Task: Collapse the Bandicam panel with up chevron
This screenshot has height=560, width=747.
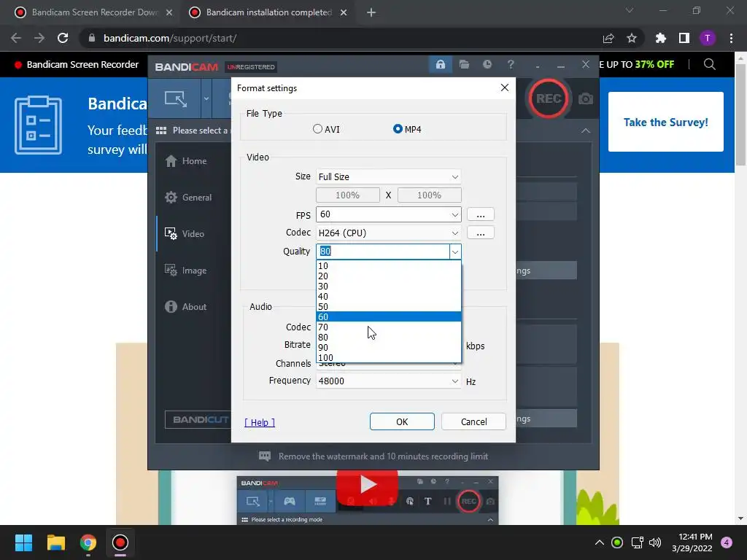Action: click(x=586, y=131)
